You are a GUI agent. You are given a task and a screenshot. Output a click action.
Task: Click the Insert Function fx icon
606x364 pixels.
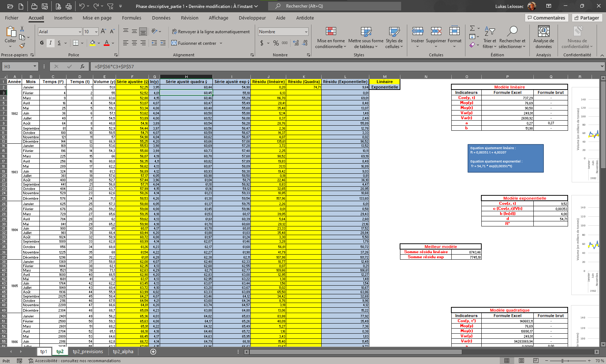tap(82, 66)
